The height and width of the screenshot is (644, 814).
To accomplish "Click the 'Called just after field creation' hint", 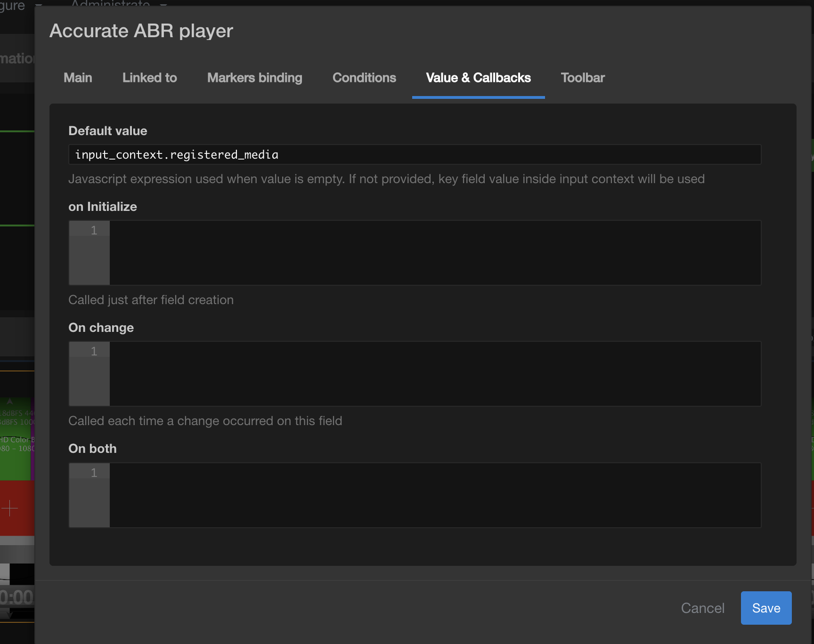I will [x=151, y=300].
